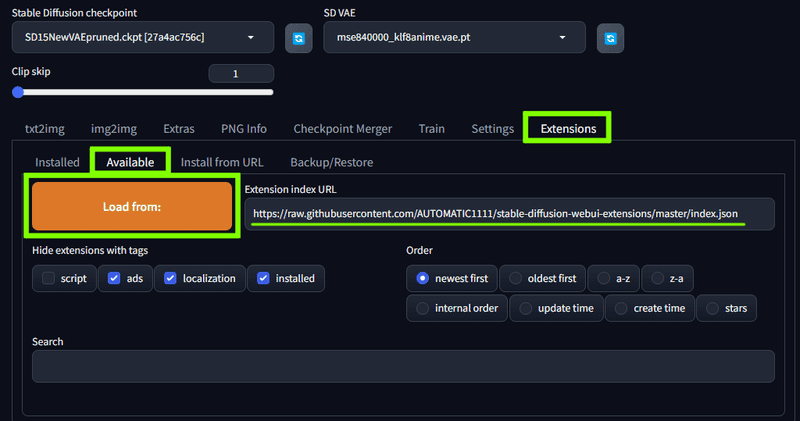Screen dimensions: 800x421
Task: Adjust the Clip skip slider handle
Action: tap(18, 92)
